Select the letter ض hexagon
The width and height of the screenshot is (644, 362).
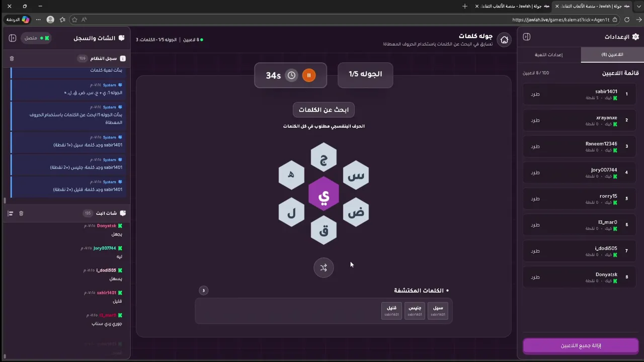point(356,212)
